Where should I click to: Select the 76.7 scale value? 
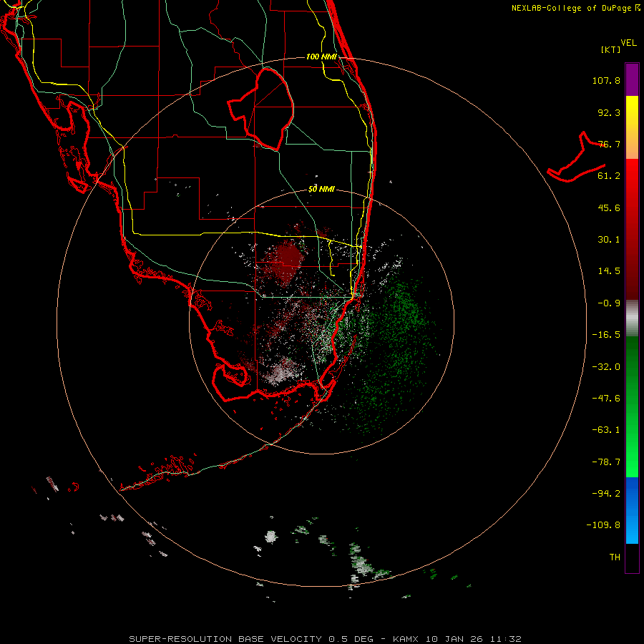[x=609, y=144]
